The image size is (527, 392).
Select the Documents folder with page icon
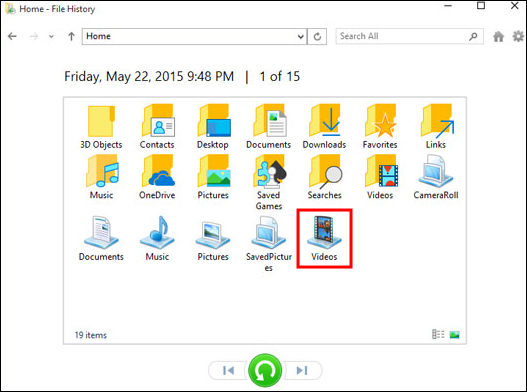(269, 127)
